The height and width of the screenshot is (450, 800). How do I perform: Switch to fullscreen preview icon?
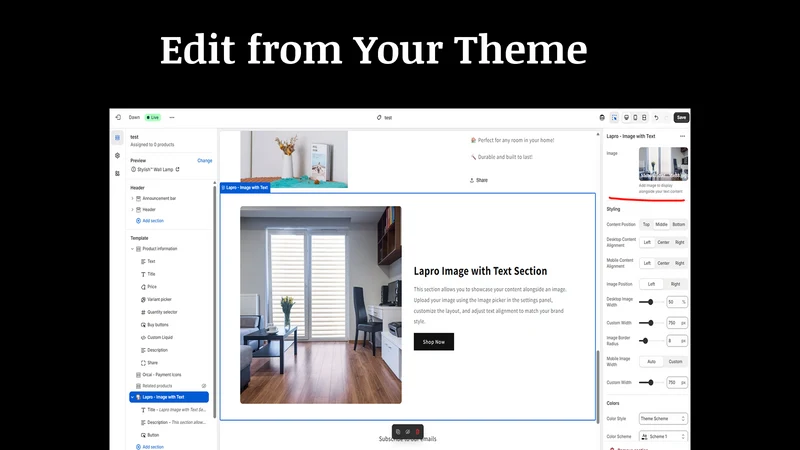[644, 117]
